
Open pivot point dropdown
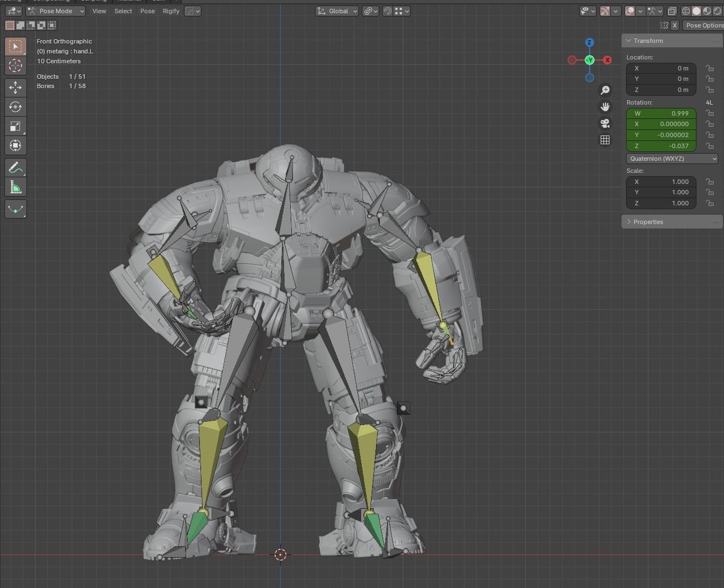pos(371,11)
